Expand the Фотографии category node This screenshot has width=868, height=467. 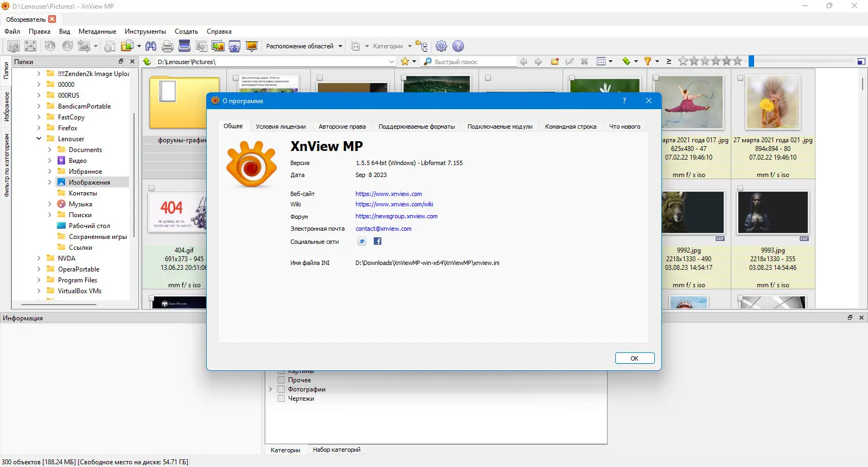[271, 389]
